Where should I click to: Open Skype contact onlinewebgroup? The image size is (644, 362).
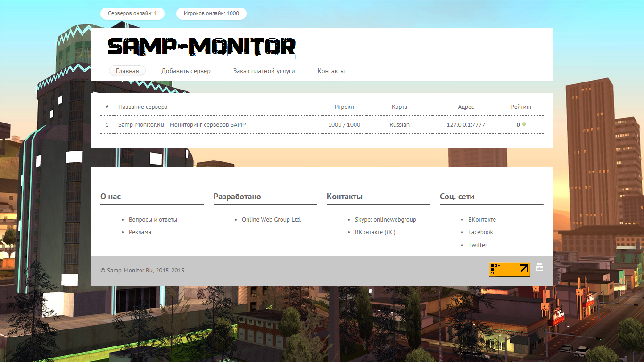coord(385,219)
